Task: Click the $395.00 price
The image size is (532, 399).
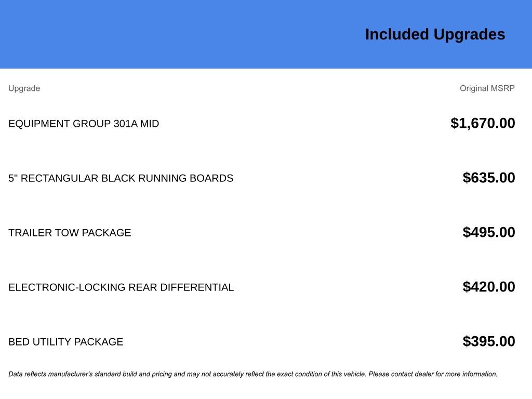Action: pyautogui.click(x=489, y=341)
